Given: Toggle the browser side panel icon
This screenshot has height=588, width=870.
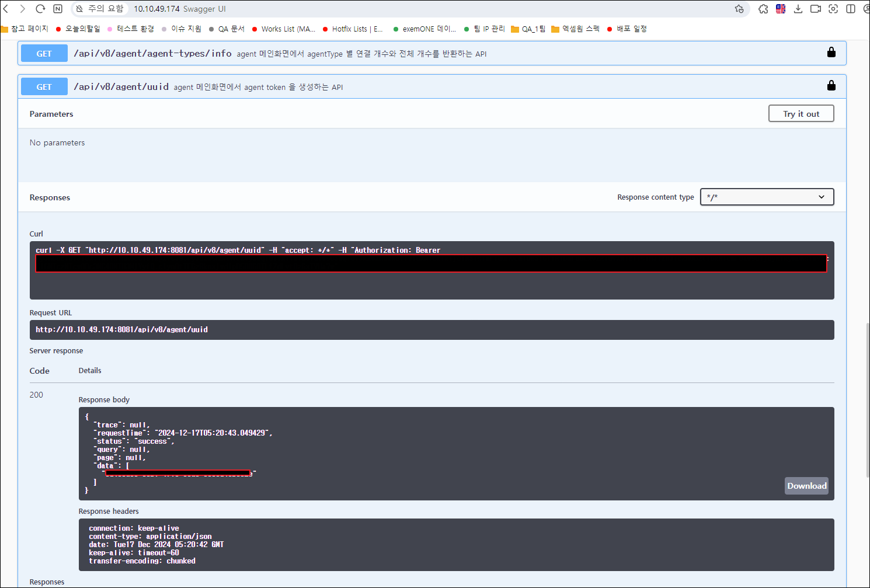Looking at the screenshot, I should 851,9.
